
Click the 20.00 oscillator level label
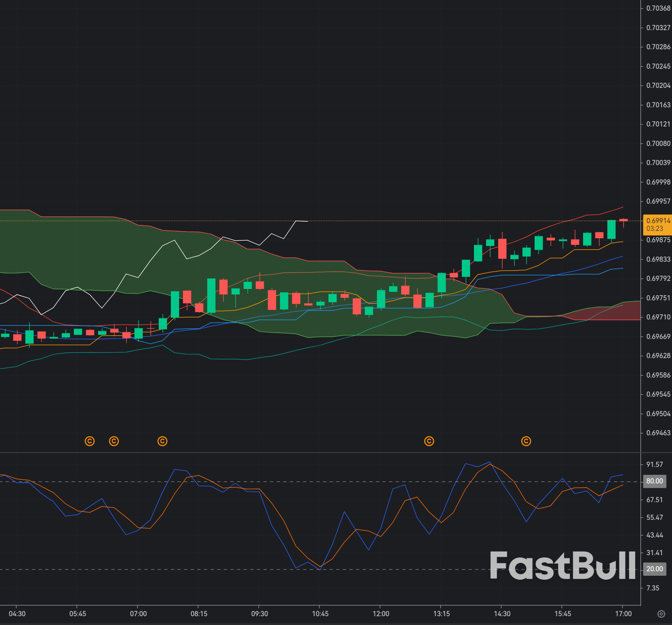[x=655, y=569]
